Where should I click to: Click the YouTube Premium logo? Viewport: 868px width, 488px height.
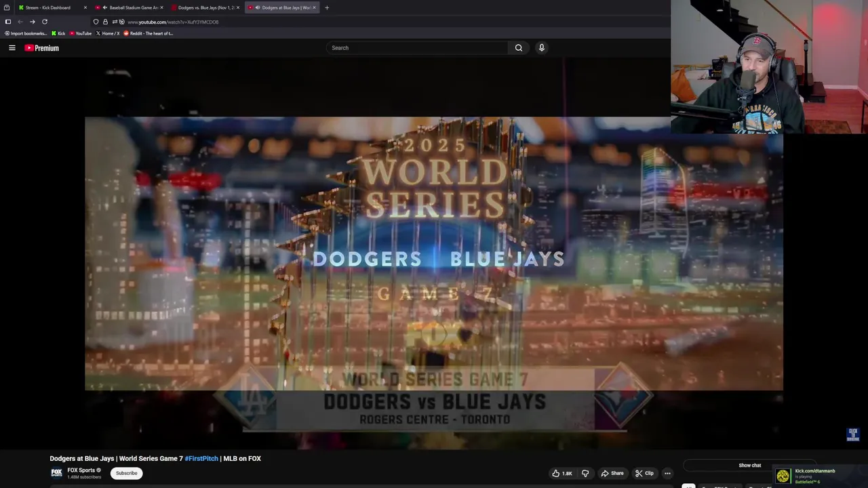click(x=41, y=48)
